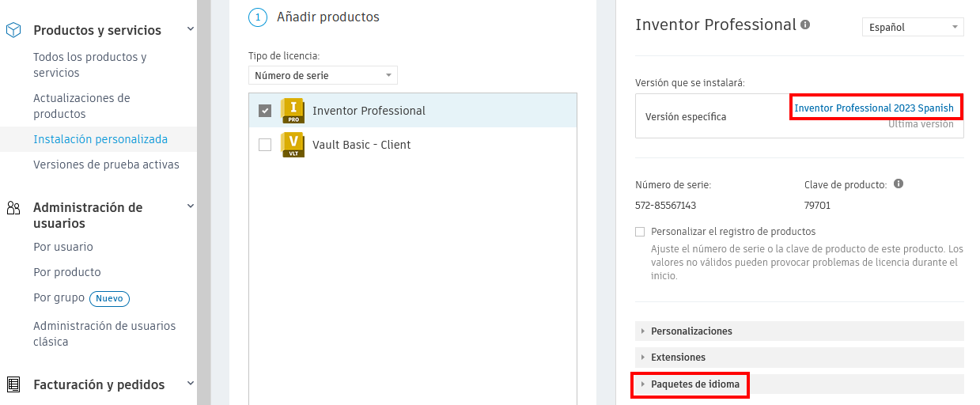Enable Personalizar el registro de productos
The width and height of the screenshot is (980, 405).
[x=640, y=232]
